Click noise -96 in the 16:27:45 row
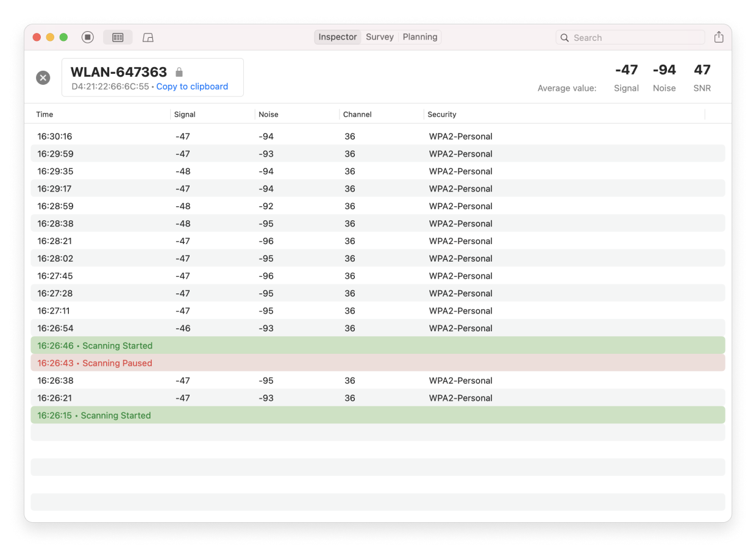The height and width of the screenshot is (549, 756). (266, 276)
